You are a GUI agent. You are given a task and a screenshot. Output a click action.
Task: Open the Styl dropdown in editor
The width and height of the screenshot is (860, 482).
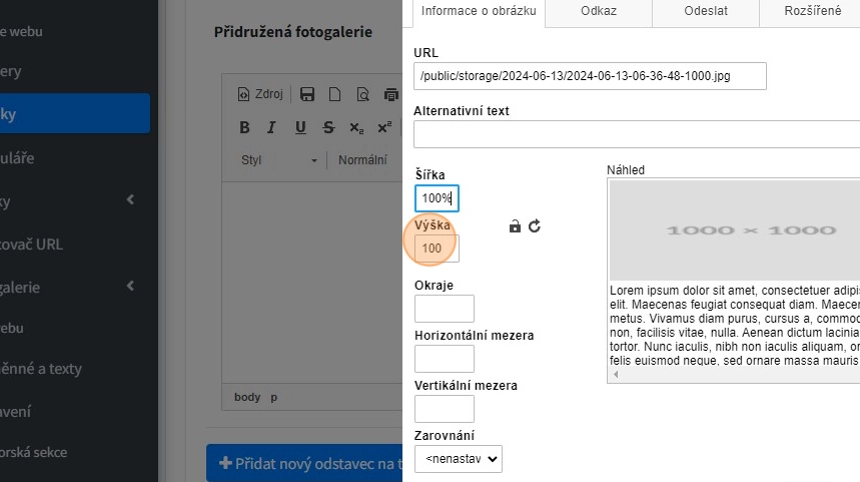279,160
